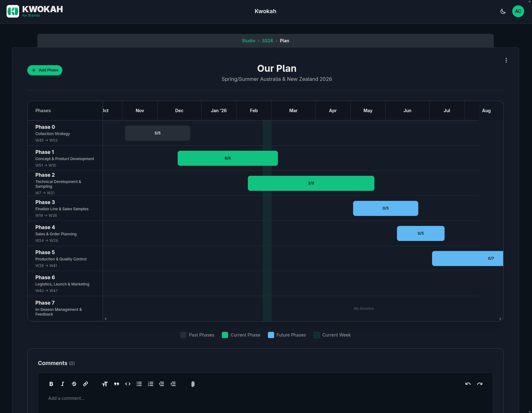Click the Current Phase legend swatch
The image size is (532, 413).
pos(225,335)
